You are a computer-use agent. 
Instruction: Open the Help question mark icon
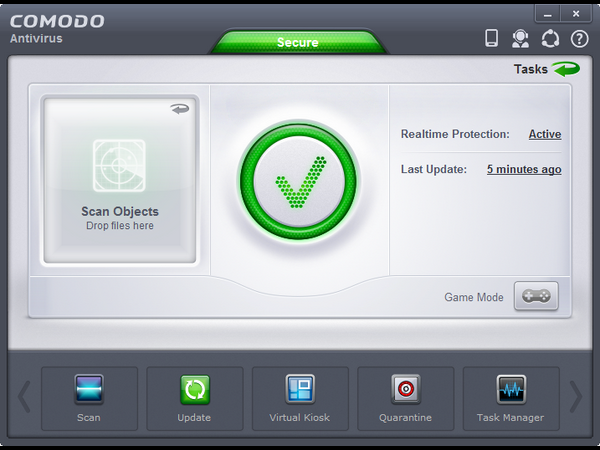click(579, 39)
